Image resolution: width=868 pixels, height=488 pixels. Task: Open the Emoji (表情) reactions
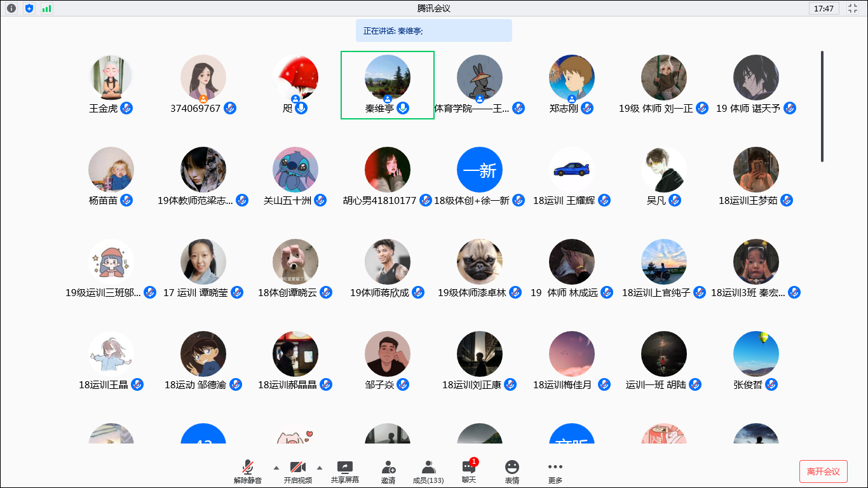pos(512,473)
